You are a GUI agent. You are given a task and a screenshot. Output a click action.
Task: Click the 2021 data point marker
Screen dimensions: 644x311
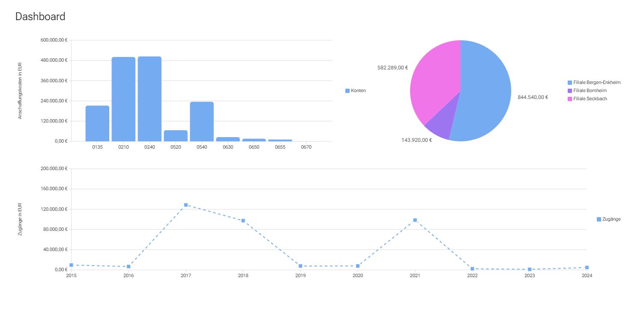pyautogui.click(x=415, y=220)
